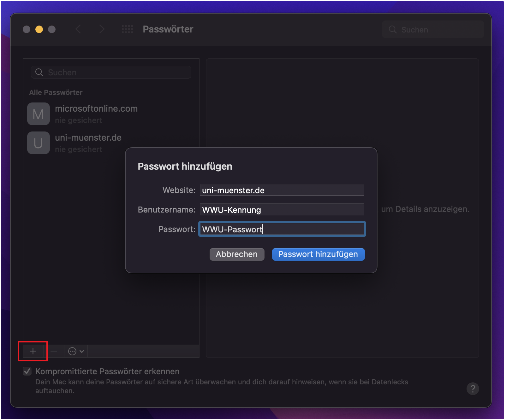Click the magnifier in the sidebar search
Image resolution: width=506 pixels, height=420 pixels.
(x=39, y=72)
